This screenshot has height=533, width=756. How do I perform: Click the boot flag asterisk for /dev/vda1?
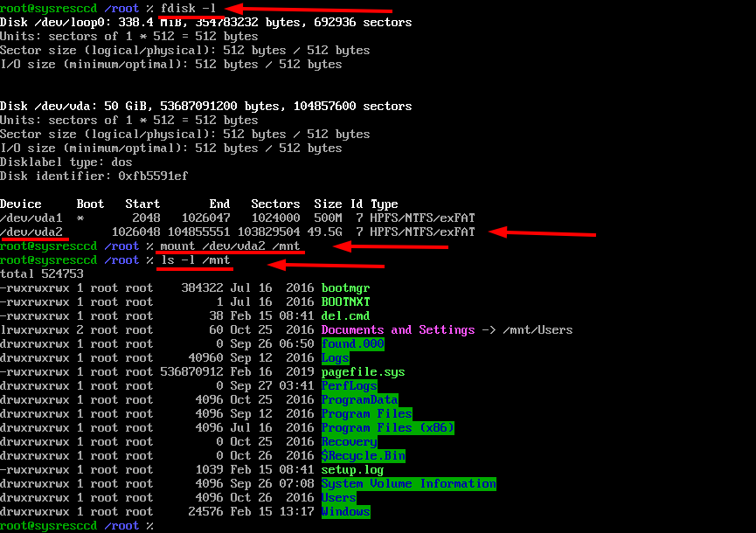point(80,218)
